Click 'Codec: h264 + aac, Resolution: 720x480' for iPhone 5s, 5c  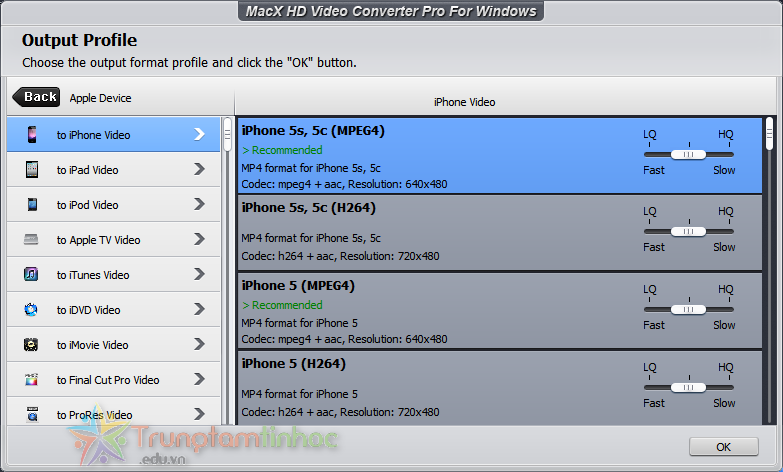point(340,256)
